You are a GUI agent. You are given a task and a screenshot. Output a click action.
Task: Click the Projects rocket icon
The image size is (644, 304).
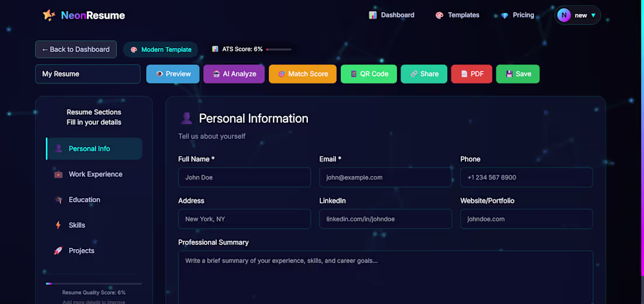59,251
